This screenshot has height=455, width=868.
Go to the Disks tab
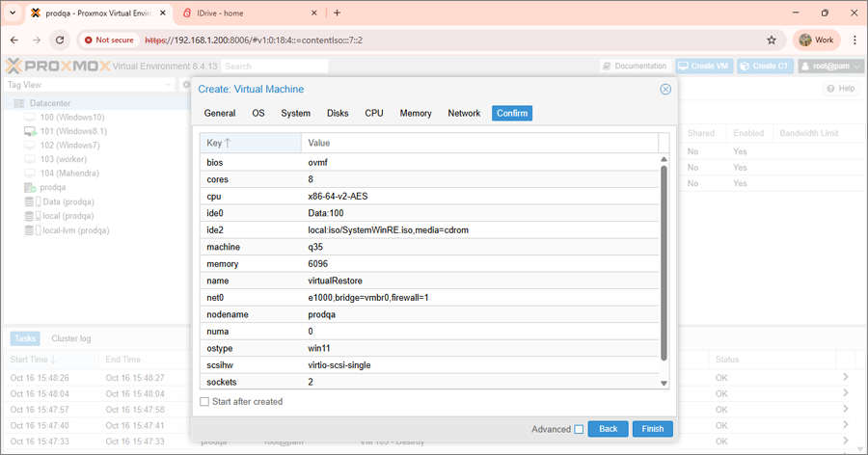(x=338, y=113)
